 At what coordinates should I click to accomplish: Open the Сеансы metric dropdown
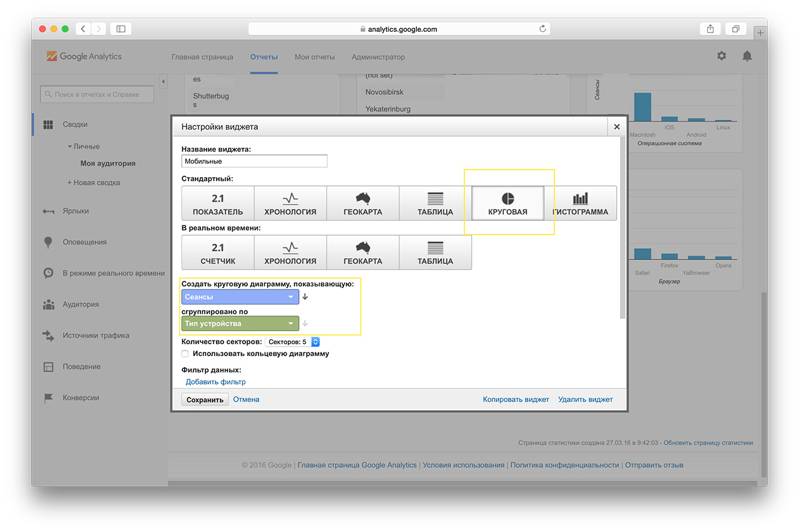(240, 297)
